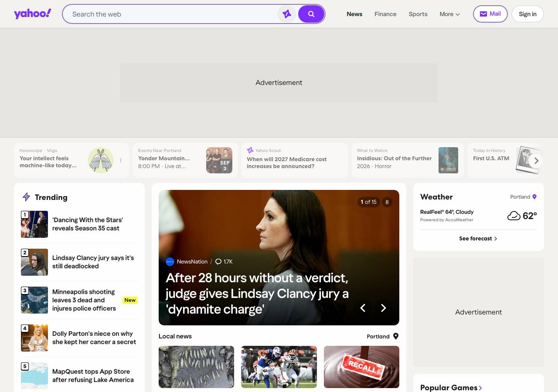The width and height of the screenshot is (558, 392).
Task: Read 'Dancing With the Stars' cast story
Action: tap(88, 224)
